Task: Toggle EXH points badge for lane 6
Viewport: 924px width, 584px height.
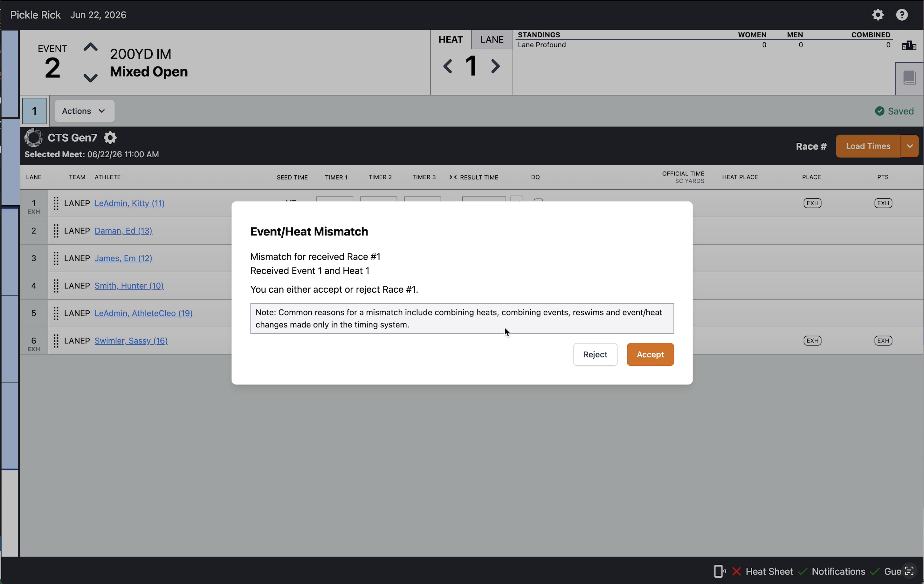Action: [x=883, y=341]
